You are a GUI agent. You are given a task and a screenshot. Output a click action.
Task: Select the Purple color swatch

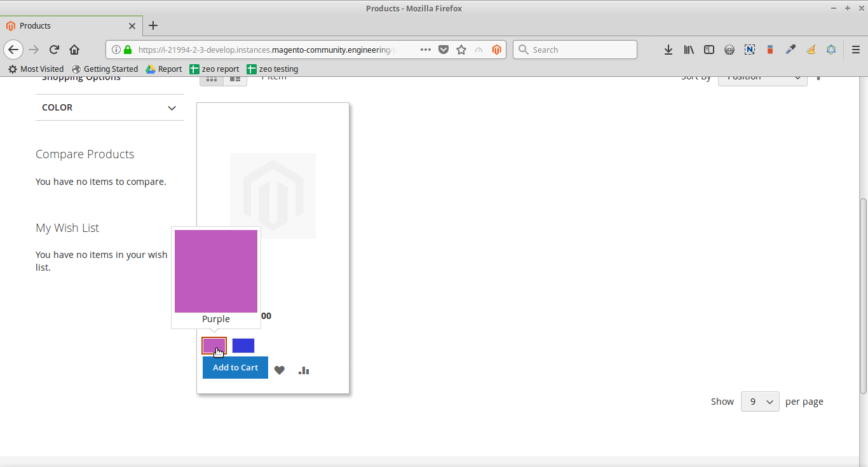[x=214, y=345]
